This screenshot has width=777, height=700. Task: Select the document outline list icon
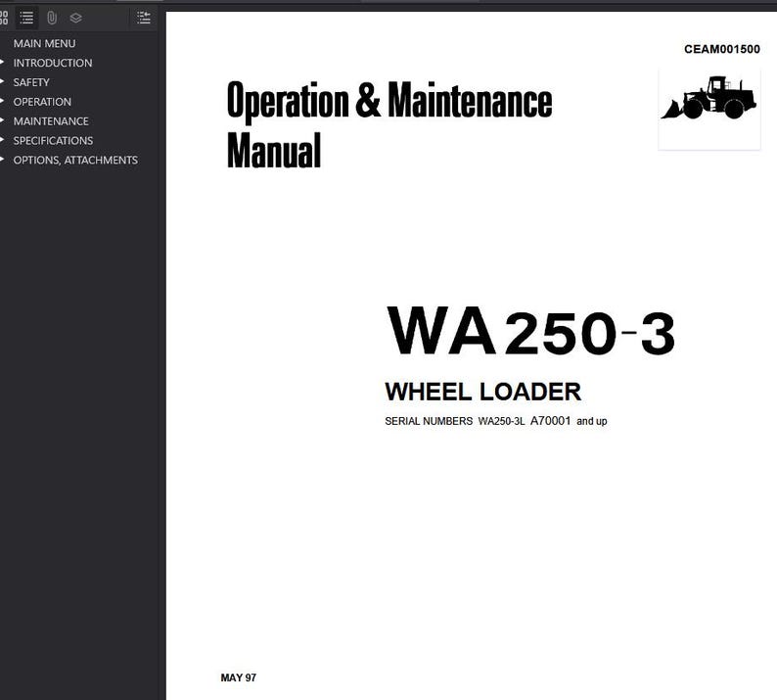[26, 19]
